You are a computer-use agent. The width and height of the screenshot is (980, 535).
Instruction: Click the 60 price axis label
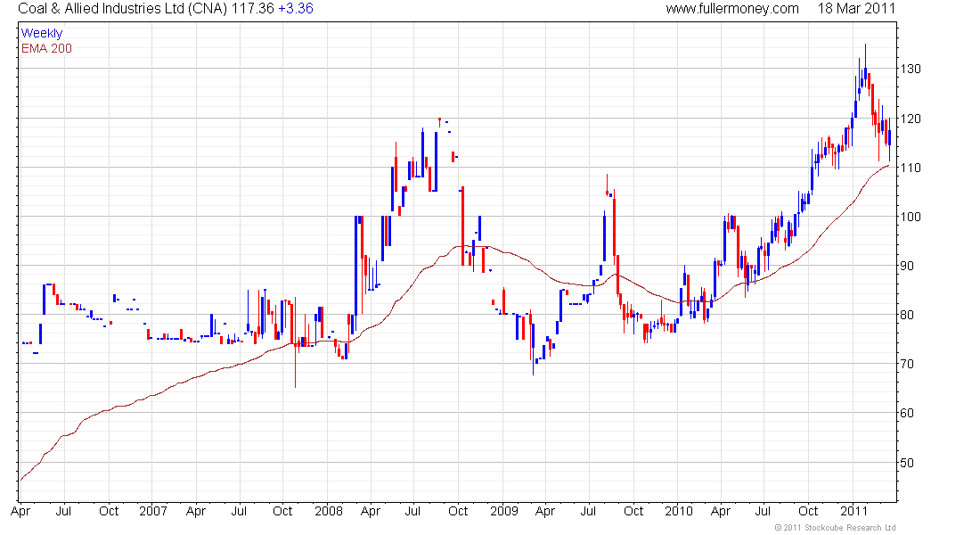pos(907,413)
